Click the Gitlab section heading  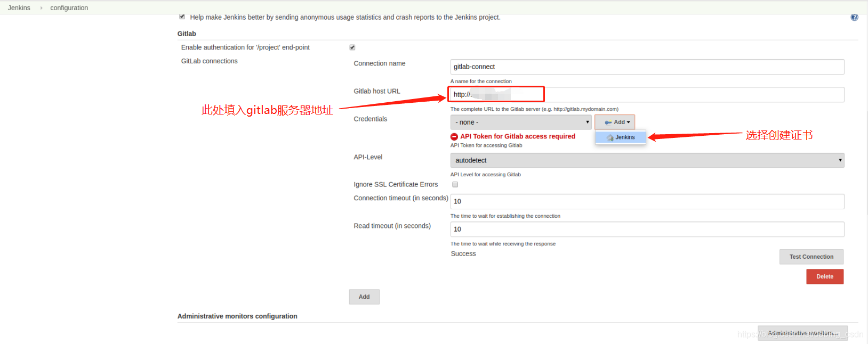click(187, 34)
